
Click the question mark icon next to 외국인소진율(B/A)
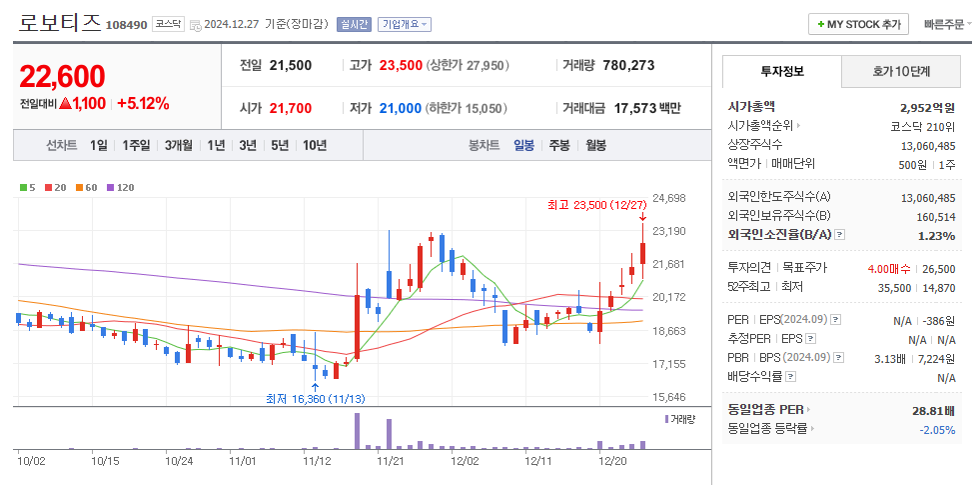840,235
